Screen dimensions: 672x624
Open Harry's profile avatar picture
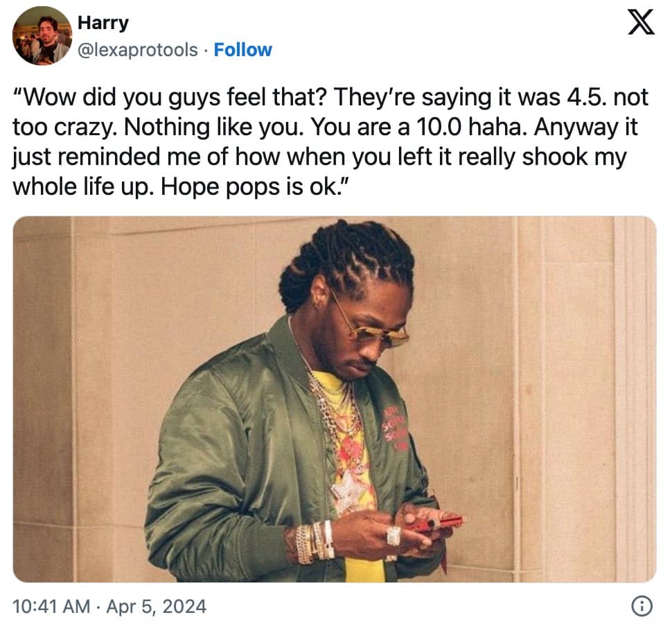42,35
